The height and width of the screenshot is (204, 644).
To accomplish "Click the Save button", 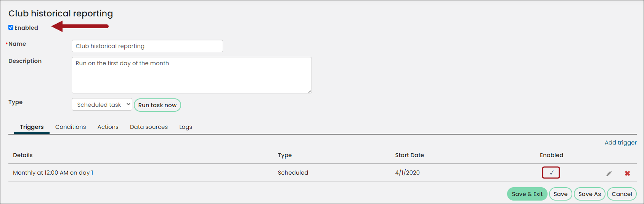I will click(560, 194).
